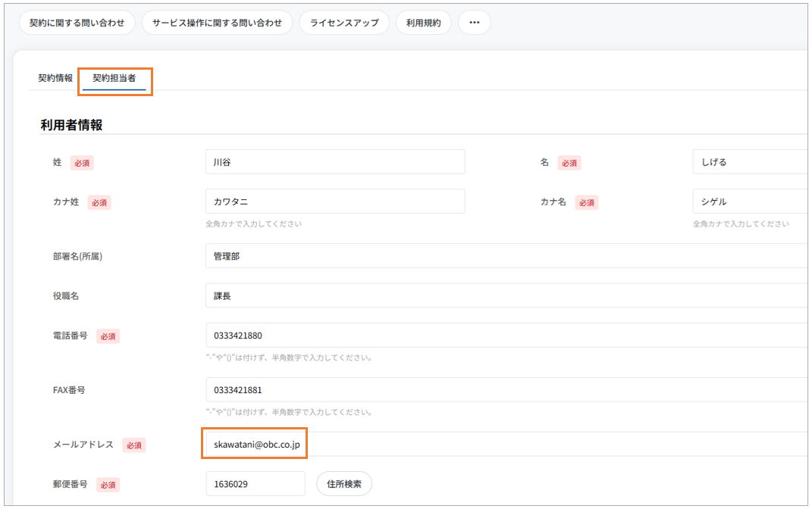The height and width of the screenshot is (509, 812).
Task: Edit the 郵便番号 field 1636029
Action: pos(256,484)
